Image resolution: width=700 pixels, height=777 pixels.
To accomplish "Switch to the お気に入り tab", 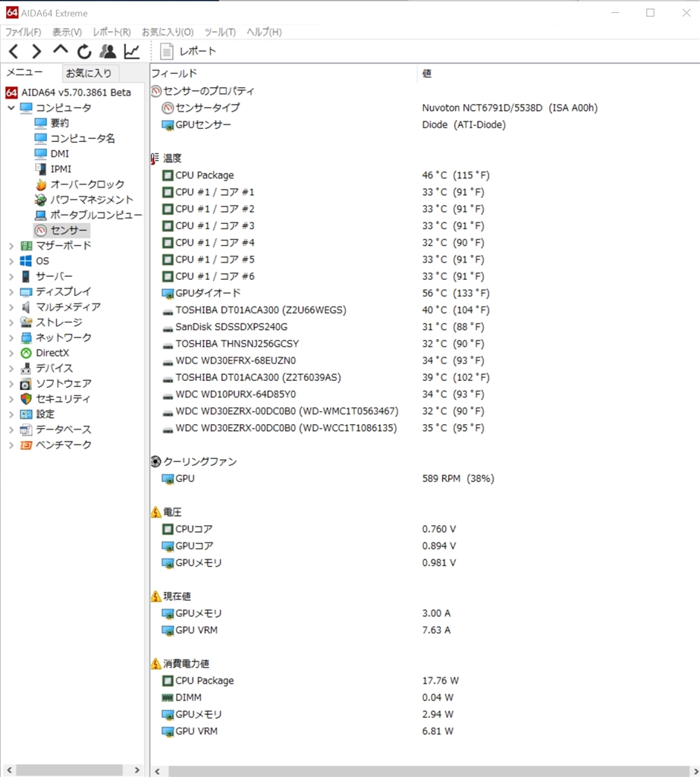I will [x=89, y=74].
